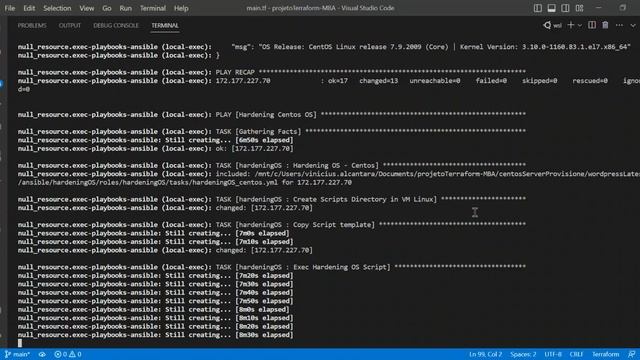Change indentation via Spaces: 2
The height and width of the screenshot is (360, 640).
523,354
